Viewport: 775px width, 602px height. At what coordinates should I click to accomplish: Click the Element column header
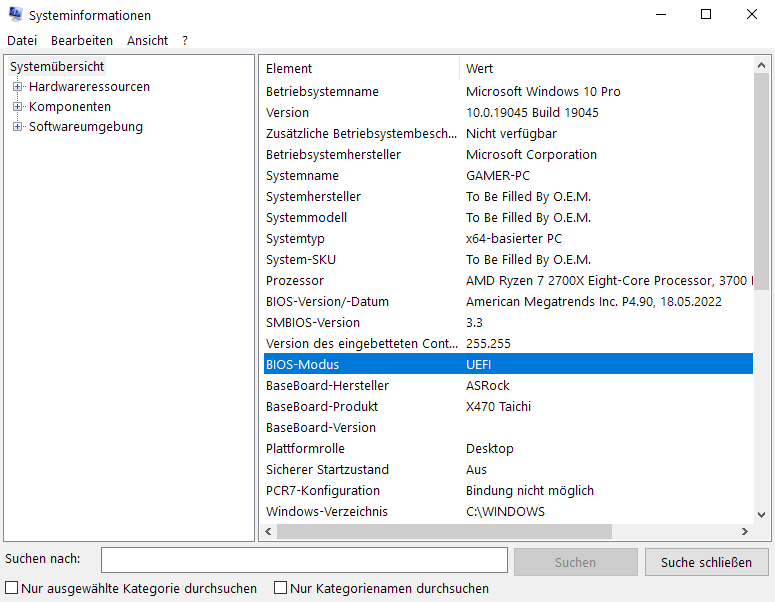pos(361,68)
